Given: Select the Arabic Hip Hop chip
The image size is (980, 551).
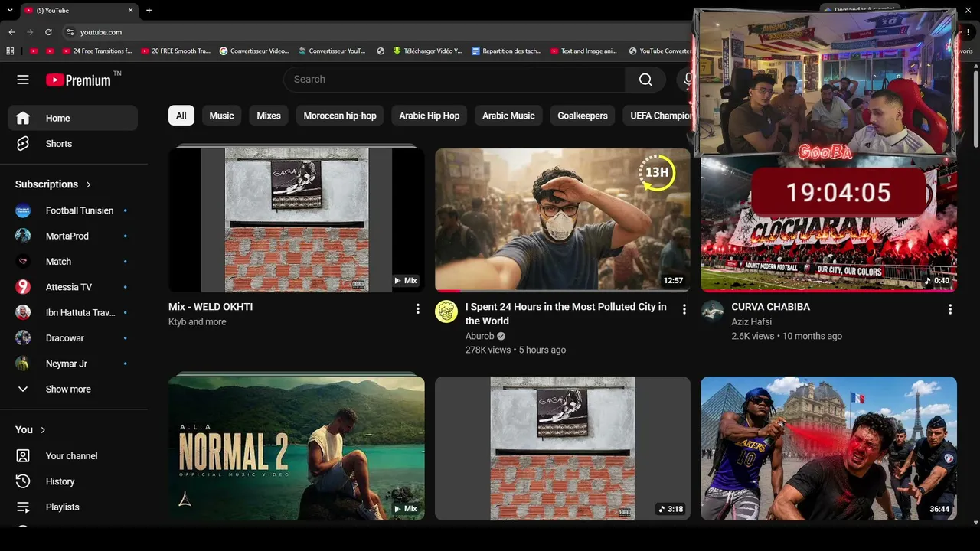Looking at the screenshot, I should (430, 116).
